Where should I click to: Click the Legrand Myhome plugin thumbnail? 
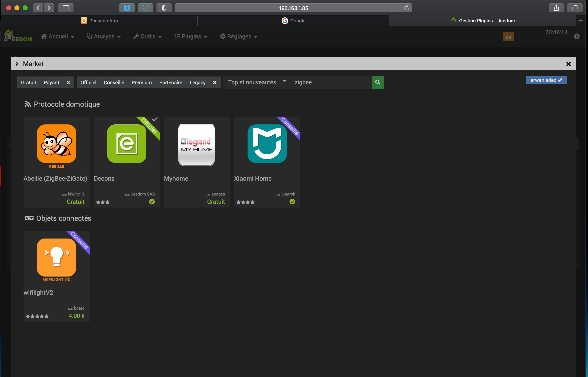point(197,145)
